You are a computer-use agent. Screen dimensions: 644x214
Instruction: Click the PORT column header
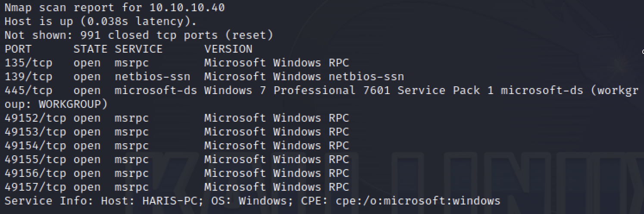tap(18, 49)
